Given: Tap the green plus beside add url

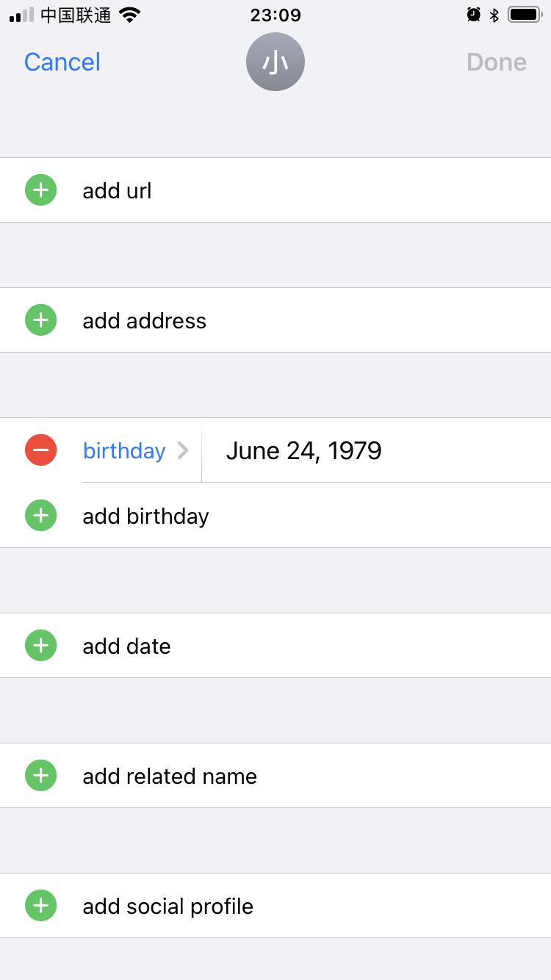Looking at the screenshot, I should pos(41,190).
